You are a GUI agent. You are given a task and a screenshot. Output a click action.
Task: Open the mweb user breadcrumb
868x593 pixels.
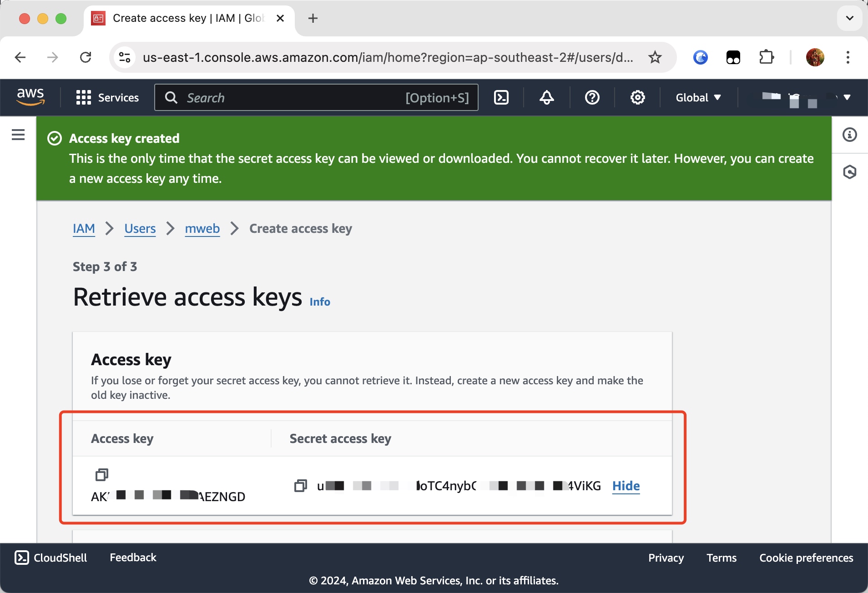(x=202, y=228)
